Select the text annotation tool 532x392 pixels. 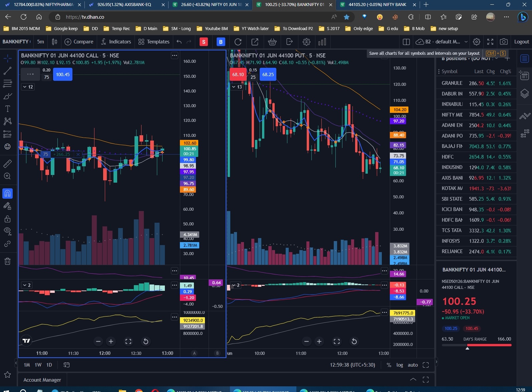pyautogui.click(x=7, y=109)
